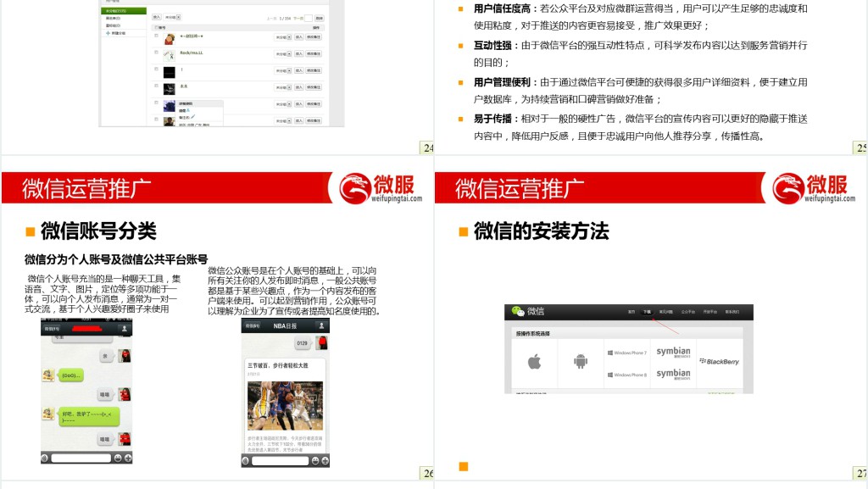Click the plus icon for new group
This screenshot has height=489, width=868.
tap(108, 33)
